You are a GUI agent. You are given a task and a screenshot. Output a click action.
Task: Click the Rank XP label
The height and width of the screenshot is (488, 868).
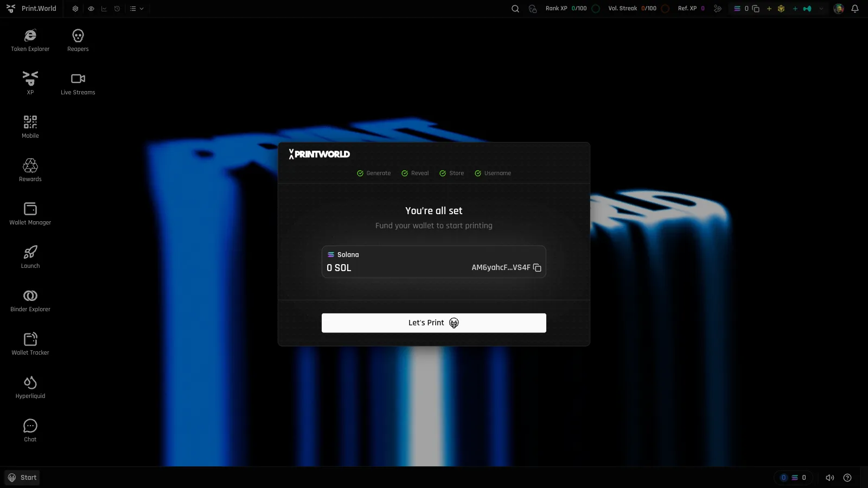[x=556, y=9]
